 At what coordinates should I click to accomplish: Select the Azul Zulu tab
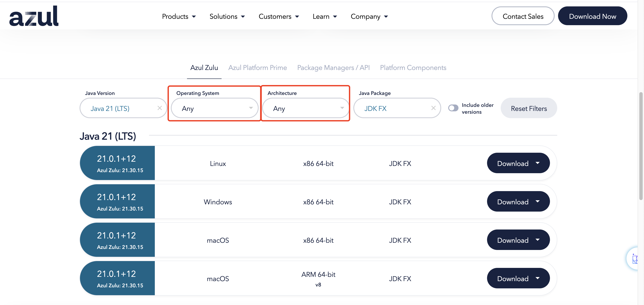click(204, 67)
